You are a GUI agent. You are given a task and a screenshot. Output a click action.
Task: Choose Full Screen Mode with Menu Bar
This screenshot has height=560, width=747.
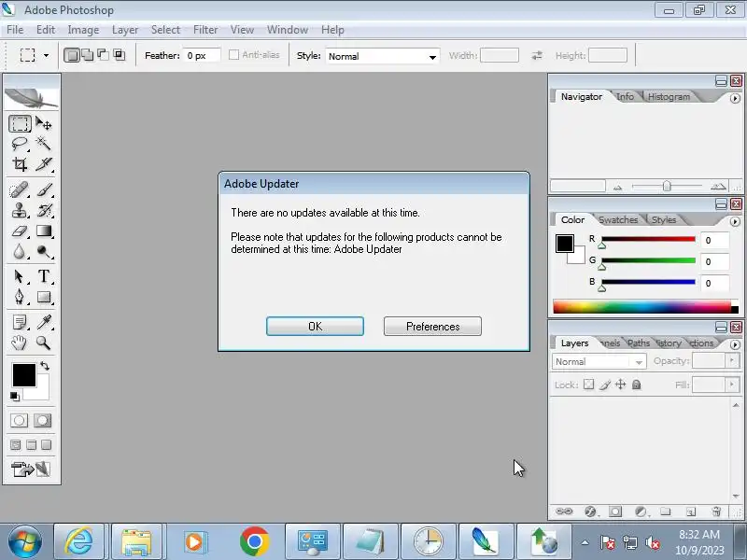click(x=32, y=445)
